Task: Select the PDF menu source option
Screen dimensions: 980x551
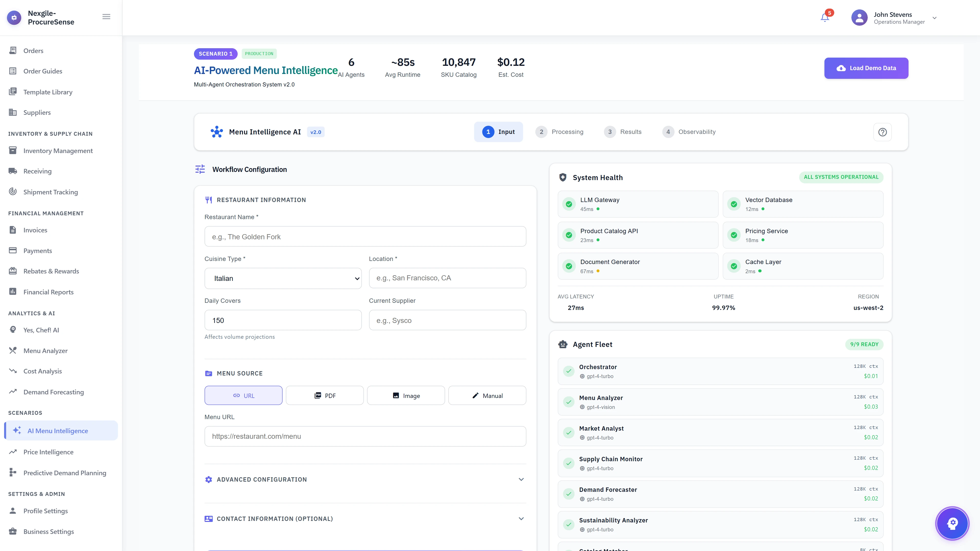Action: point(325,395)
